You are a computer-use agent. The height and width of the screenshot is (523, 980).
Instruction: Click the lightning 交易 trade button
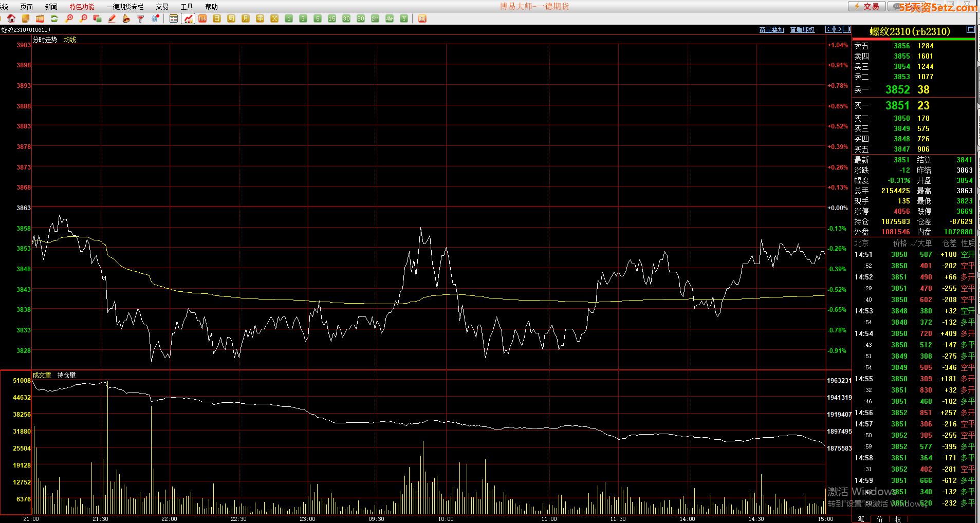pyautogui.click(x=866, y=6)
